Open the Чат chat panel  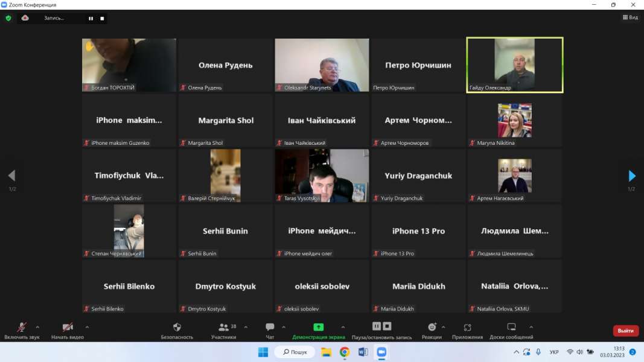click(270, 328)
